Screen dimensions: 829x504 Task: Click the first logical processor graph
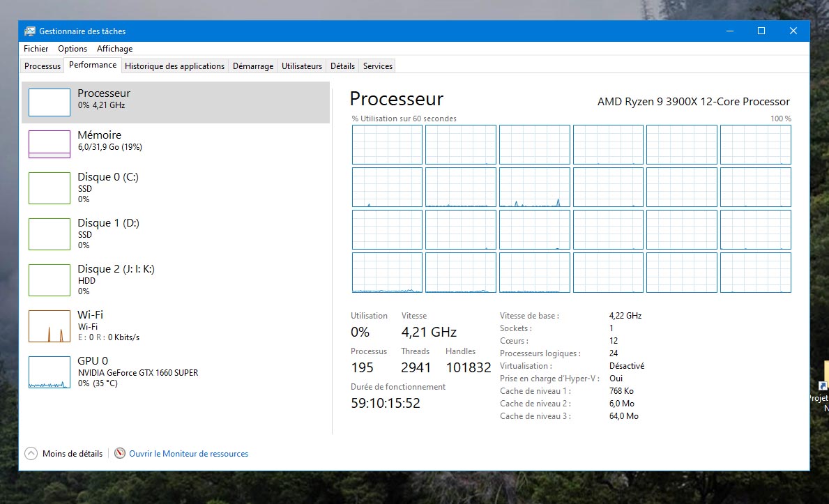(x=387, y=144)
